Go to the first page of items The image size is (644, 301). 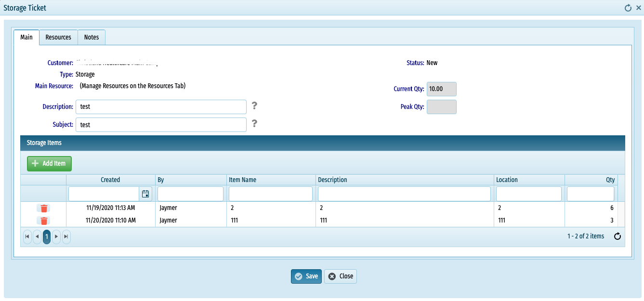point(27,236)
